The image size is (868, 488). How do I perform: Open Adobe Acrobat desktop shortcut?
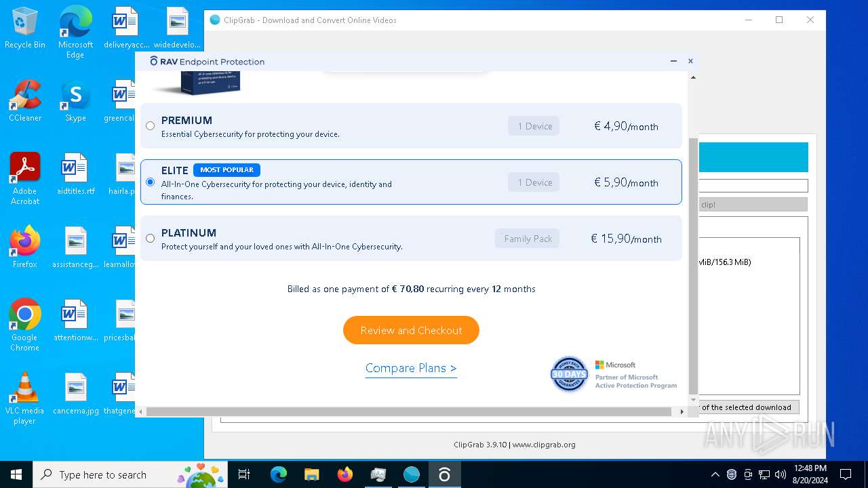tap(25, 178)
